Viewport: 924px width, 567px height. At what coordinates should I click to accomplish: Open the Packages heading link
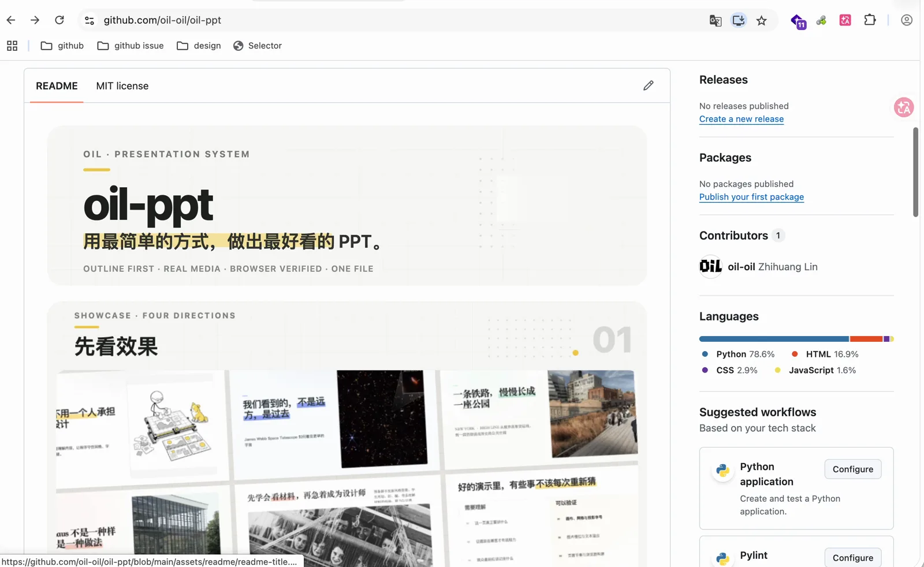(725, 158)
